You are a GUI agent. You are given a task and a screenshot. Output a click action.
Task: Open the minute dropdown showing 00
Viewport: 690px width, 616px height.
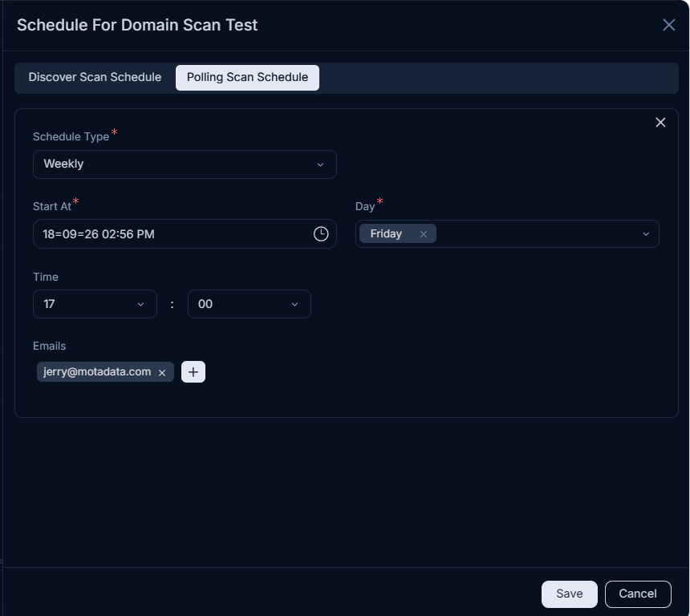click(x=250, y=304)
